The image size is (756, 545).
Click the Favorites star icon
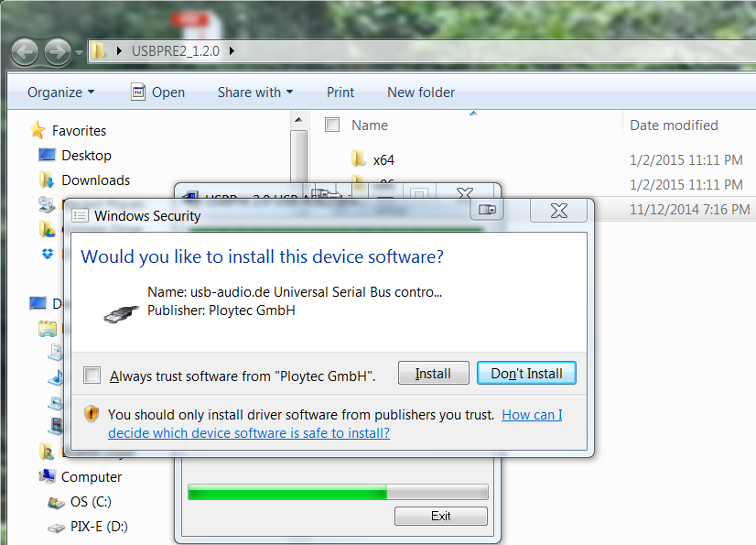tap(38, 130)
